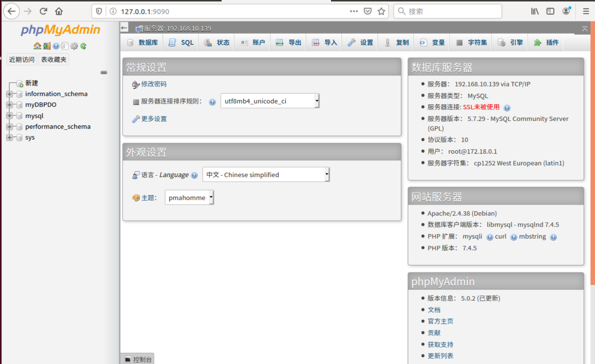Screen dimensions: 595x364
Task: Click help icon next to Language label
Action: [x=194, y=175]
